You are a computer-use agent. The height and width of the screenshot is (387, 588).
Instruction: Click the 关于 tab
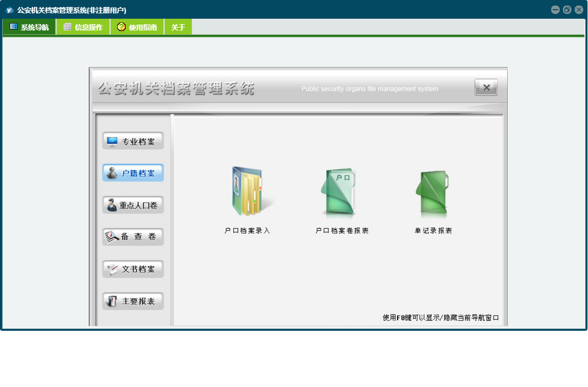178,27
